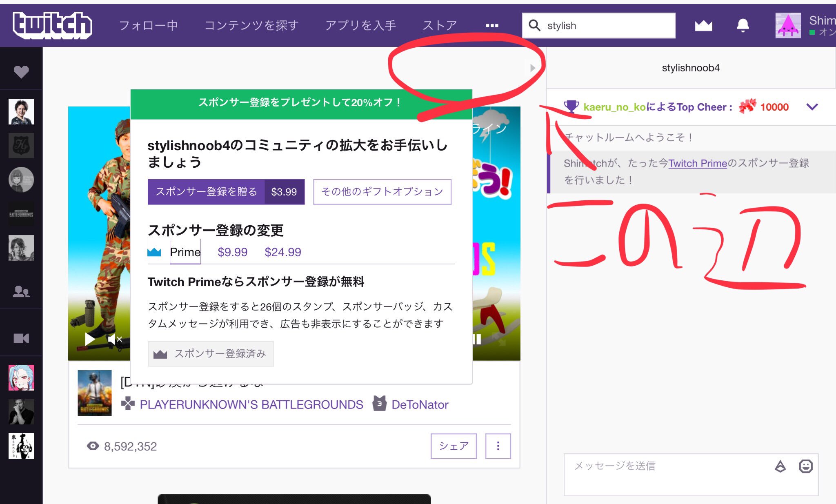Open kaeru_no_ko cheerer name
Viewport: 836px width, 504px height.
point(614,107)
